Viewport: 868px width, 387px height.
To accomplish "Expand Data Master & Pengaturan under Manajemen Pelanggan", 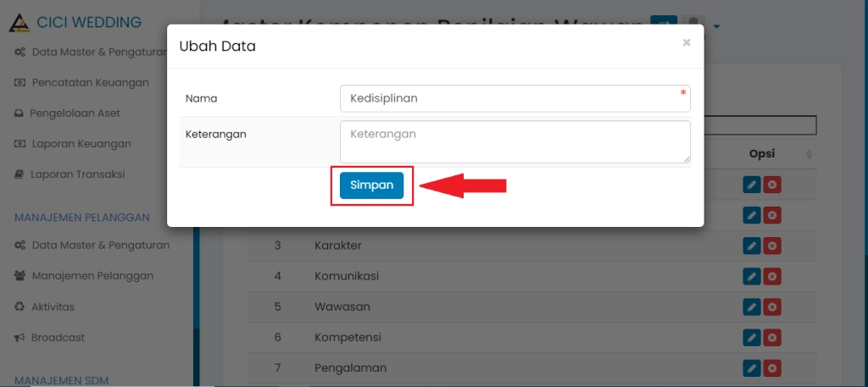I will [100, 246].
